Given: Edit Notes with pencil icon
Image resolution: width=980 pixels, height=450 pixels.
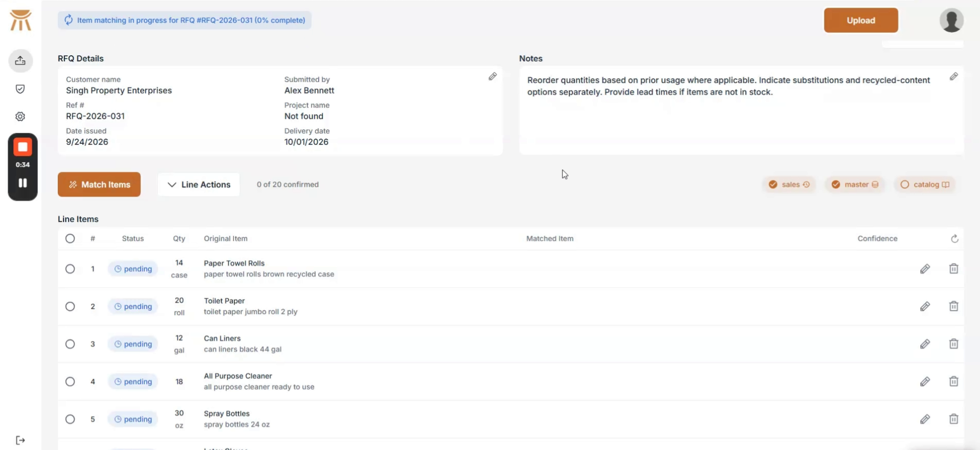Looking at the screenshot, I should point(954,77).
